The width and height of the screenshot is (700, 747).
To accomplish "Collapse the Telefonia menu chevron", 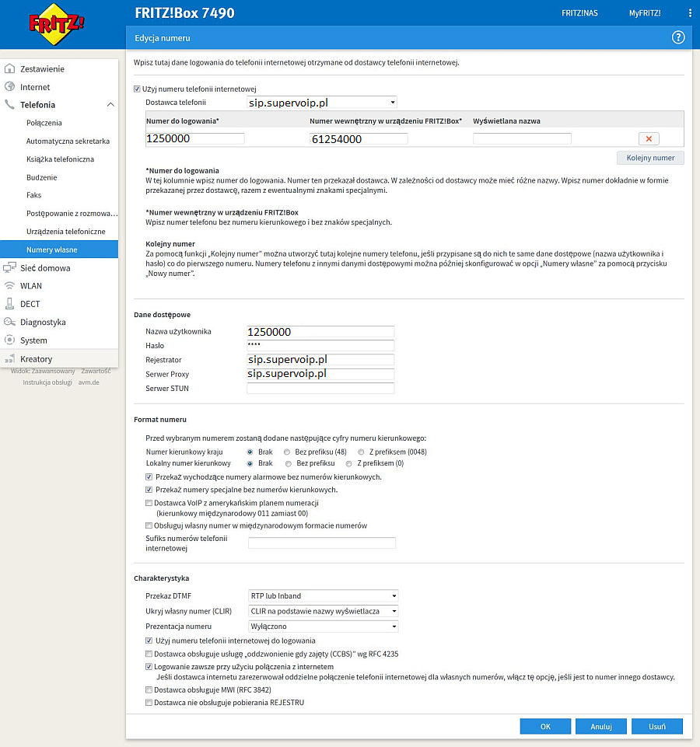I will (110, 104).
